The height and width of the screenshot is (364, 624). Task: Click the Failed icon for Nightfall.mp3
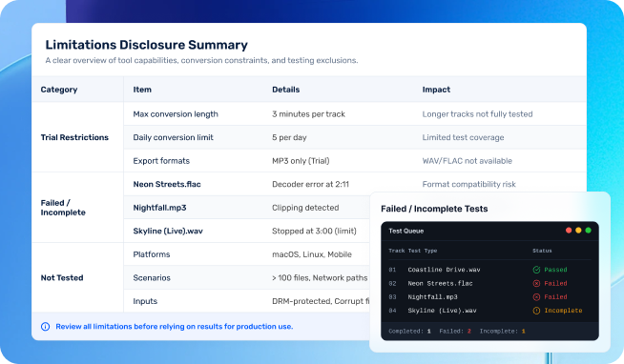(x=536, y=297)
